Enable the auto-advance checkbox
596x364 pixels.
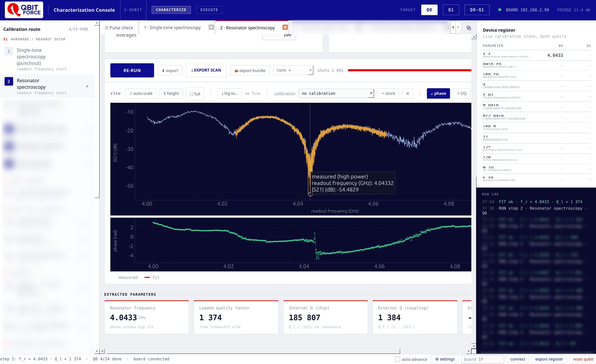click(398, 359)
